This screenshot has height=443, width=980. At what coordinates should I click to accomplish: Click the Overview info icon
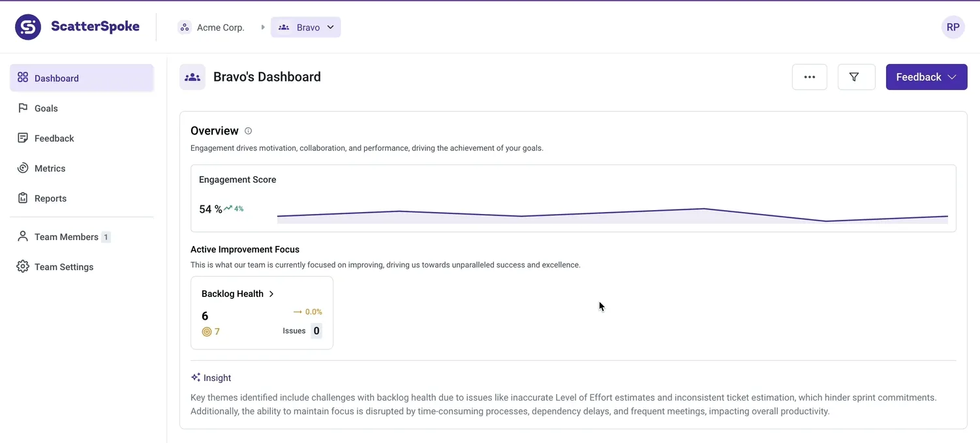point(248,131)
